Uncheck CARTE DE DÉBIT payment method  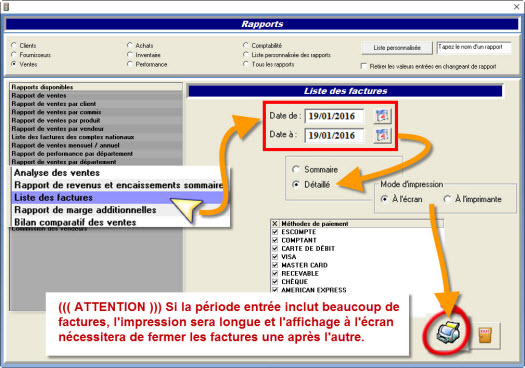click(x=275, y=248)
